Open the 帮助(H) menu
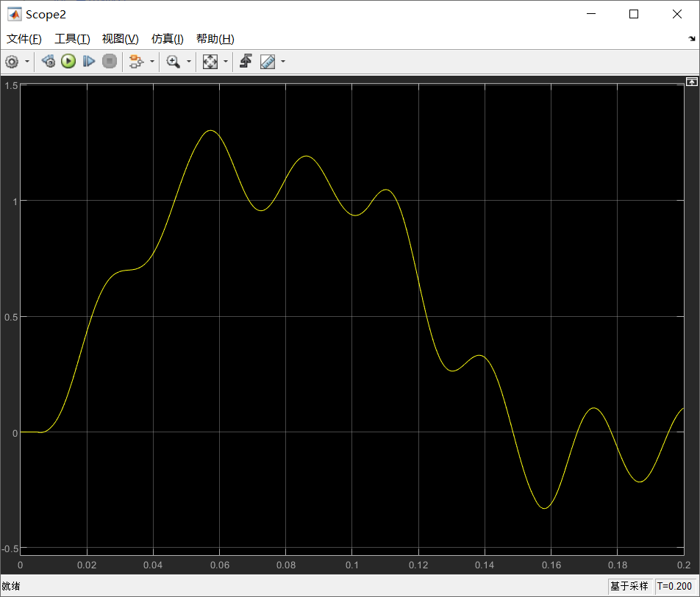The width and height of the screenshot is (700, 597). (x=215, y=39)
